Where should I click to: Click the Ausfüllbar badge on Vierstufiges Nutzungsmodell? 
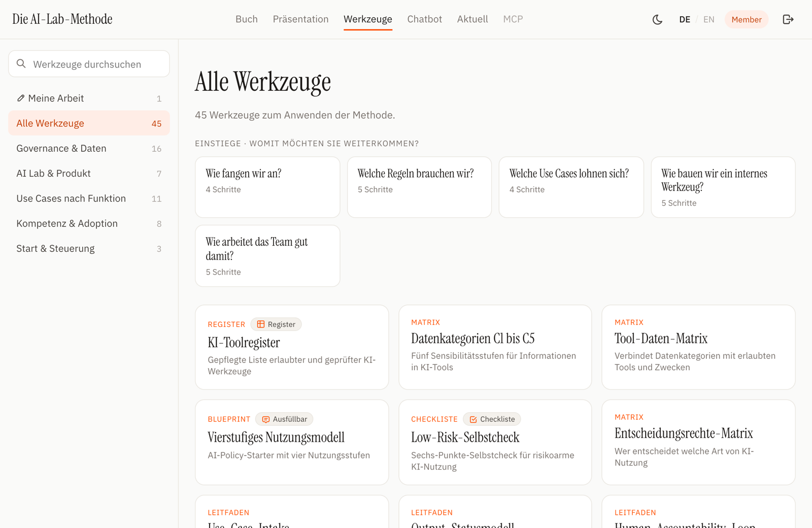[x=284, y=419]
